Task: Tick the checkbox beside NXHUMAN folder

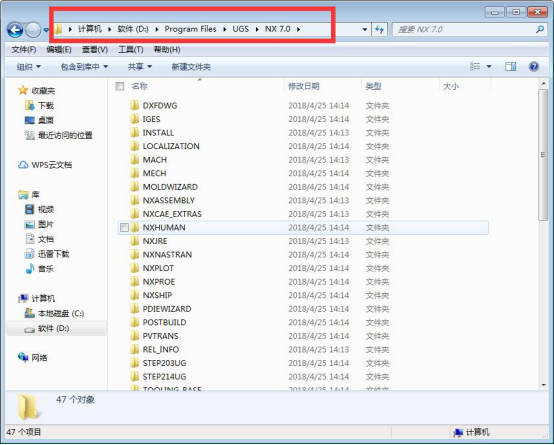Action: (x=124, y=228)
